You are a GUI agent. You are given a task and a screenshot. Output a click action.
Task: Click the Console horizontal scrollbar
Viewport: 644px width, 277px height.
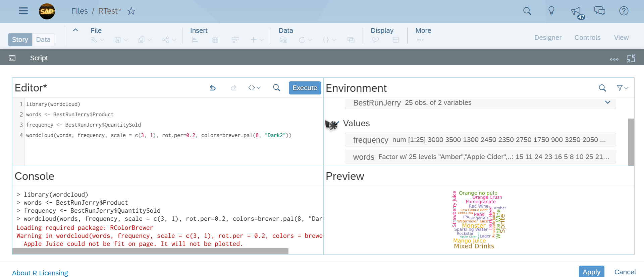click(150, 251)
